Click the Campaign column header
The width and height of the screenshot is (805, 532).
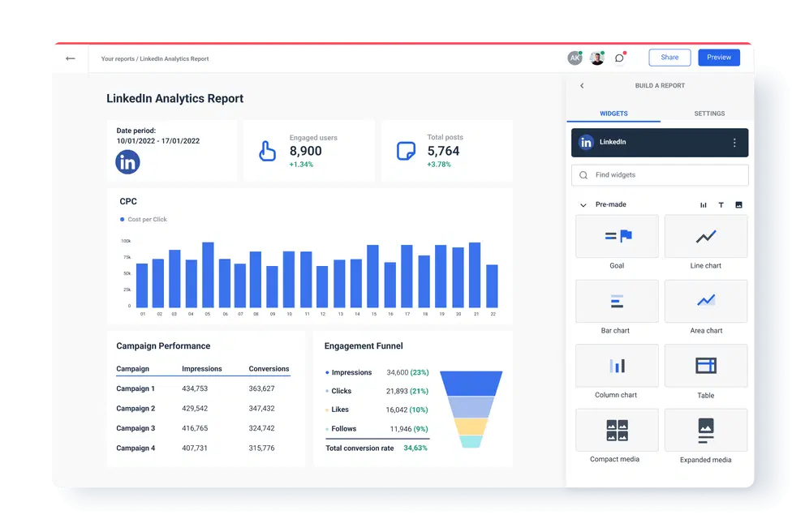point(132,369)
